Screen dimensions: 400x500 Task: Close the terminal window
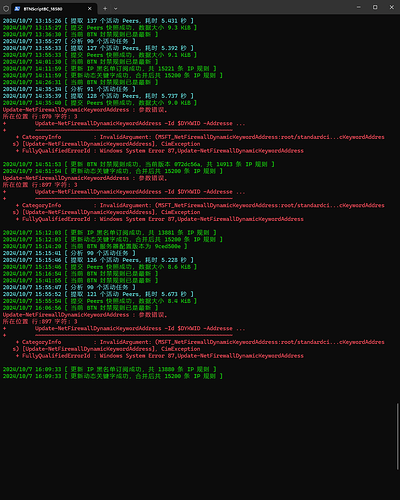[392, 7]
